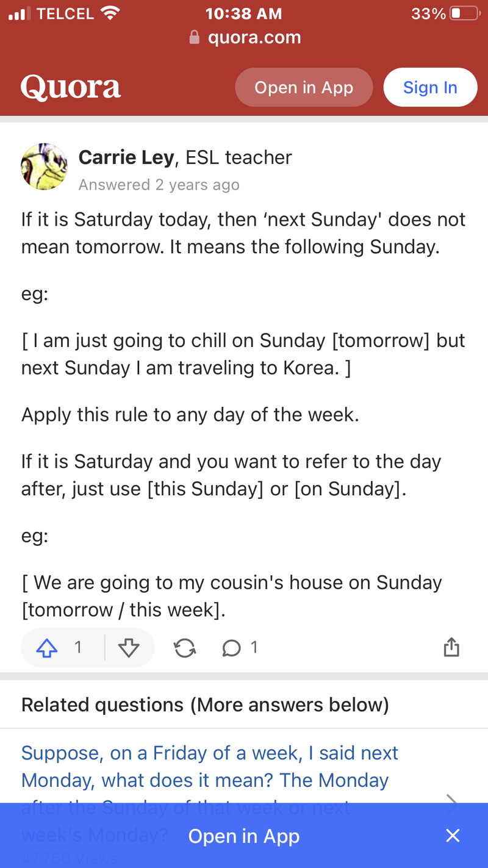Tap Carrie Ley's profile avatar
This screenshot has width=488, height=868.
pyautogui.click(x=44, y=167)
